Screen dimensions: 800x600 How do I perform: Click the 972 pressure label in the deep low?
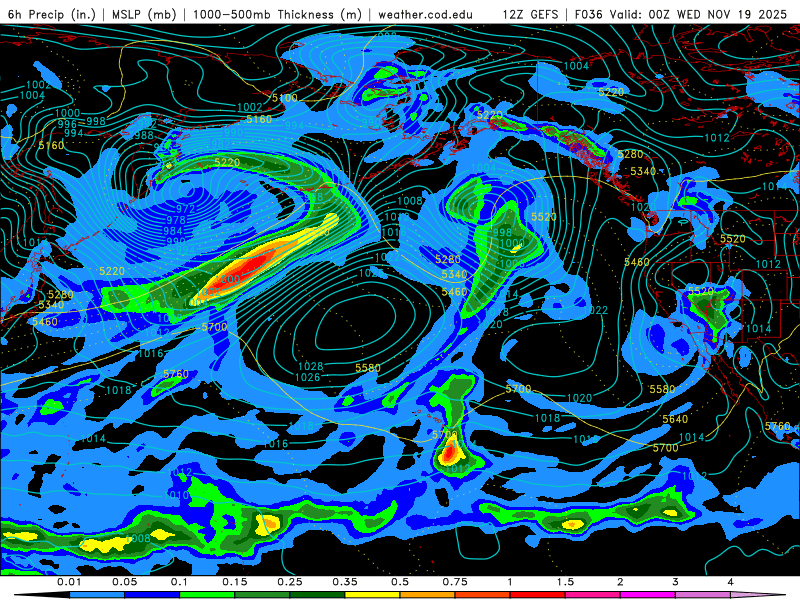185,209
